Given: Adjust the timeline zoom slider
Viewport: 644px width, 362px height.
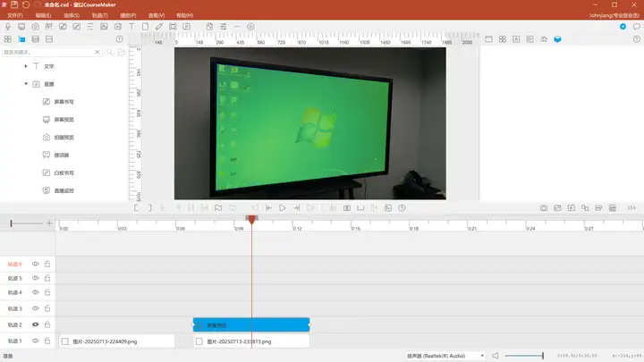Looking at the screenshot, I should coord(27,223).
